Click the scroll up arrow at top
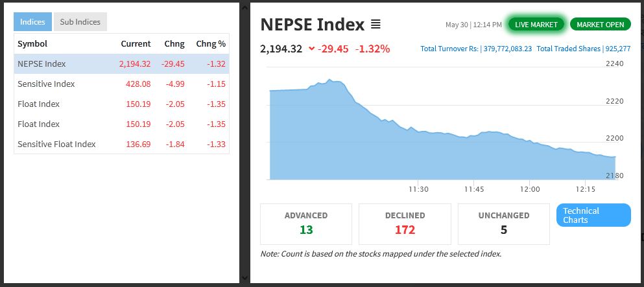This screenshot has width=644, height=287. (x=244, y=6)
